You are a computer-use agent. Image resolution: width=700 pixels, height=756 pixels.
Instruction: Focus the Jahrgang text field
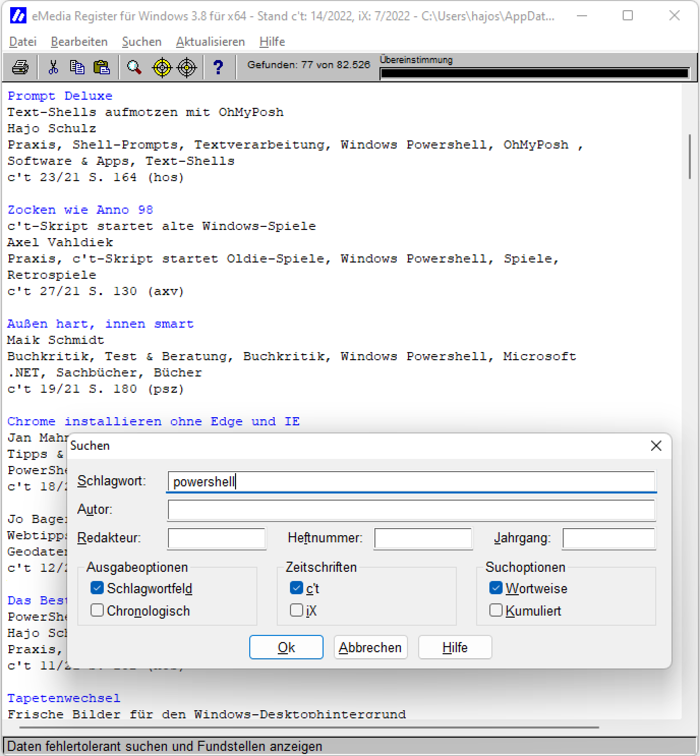[608, 538]
